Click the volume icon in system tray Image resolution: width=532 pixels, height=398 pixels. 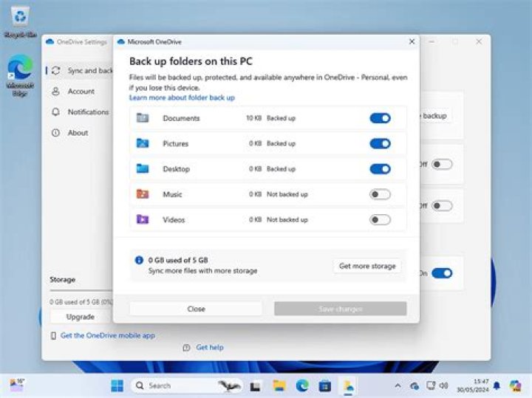444,385
